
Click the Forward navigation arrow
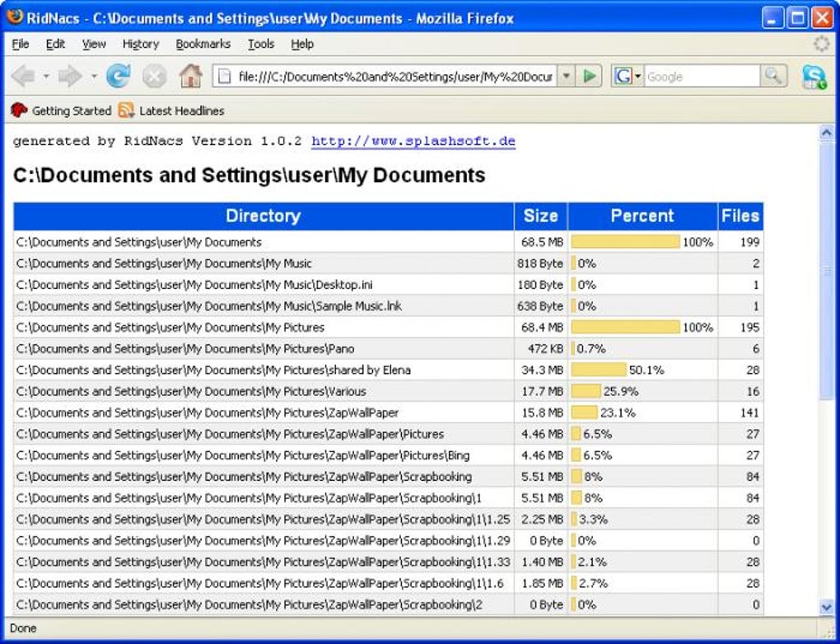pyautogui.click(x=70, y=76)
